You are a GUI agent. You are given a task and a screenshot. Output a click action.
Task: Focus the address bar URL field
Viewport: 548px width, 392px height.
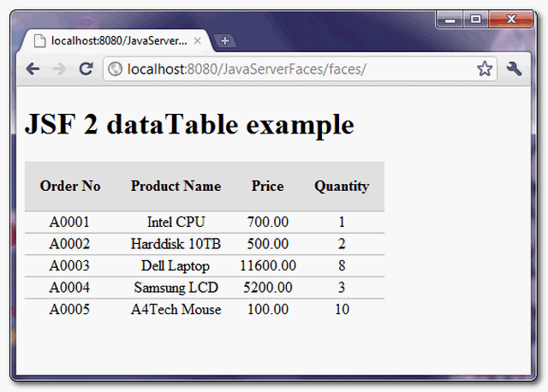(300, 68)
